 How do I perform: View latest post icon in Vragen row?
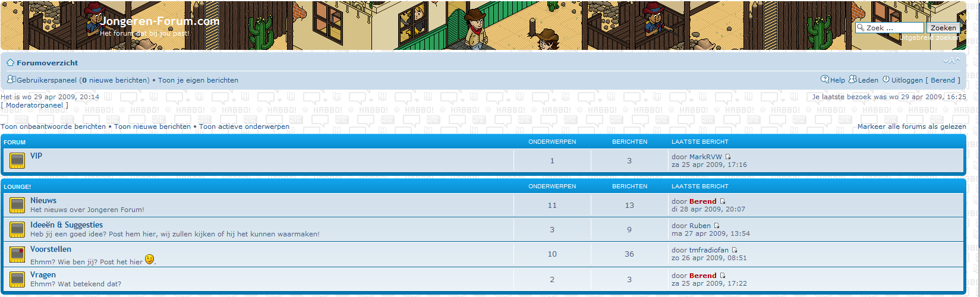(x=723, y=276)
